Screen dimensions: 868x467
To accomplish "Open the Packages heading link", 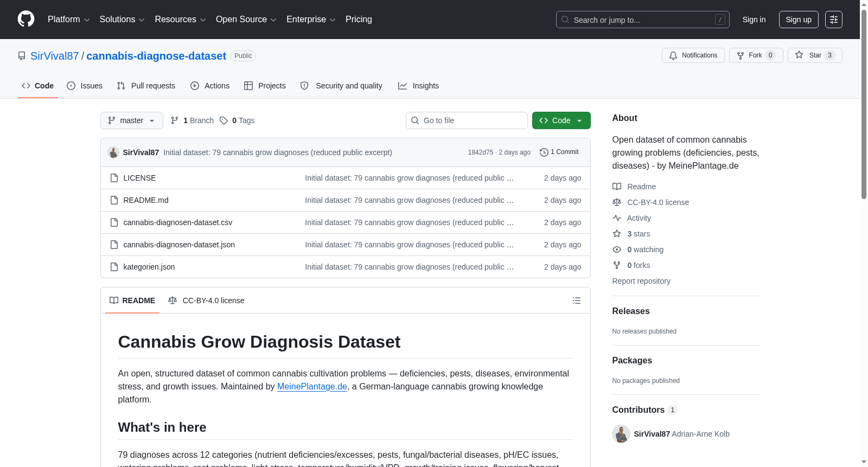I will click(x=632, y=360).
